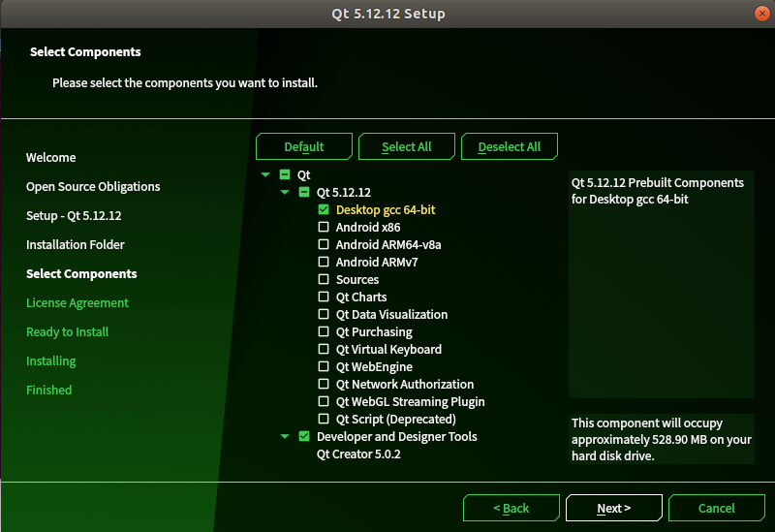Click the component description text panel
The height and width of the screenshot is (532, 775).
click(662, 284)
